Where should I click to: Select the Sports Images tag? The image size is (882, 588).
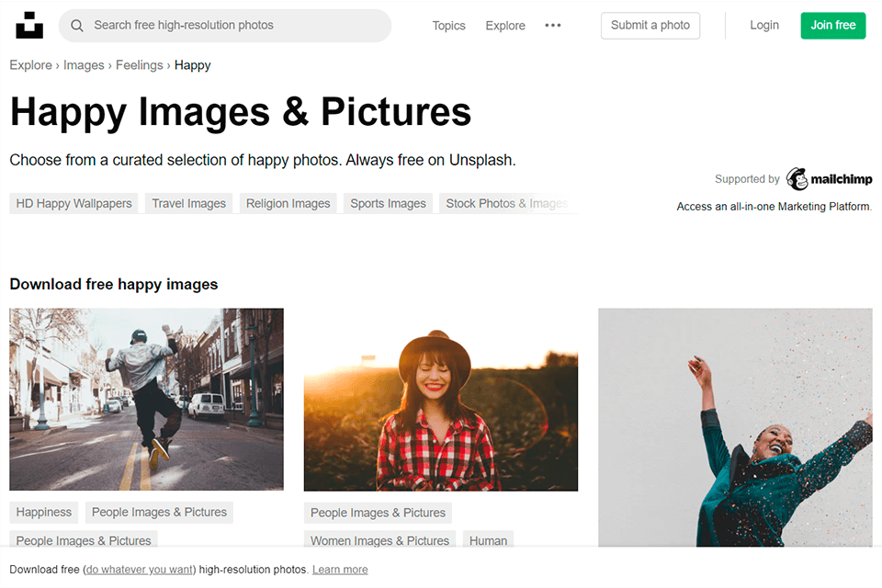388,203
